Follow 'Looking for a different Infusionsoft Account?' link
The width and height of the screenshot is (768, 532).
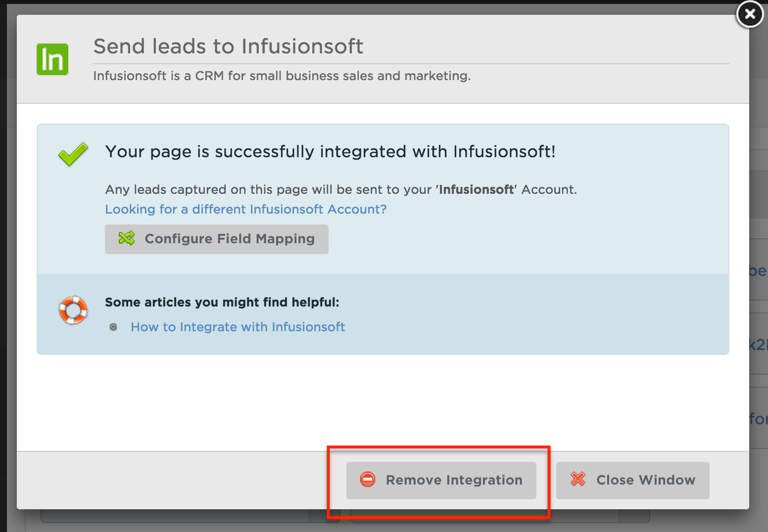(246, 209)
